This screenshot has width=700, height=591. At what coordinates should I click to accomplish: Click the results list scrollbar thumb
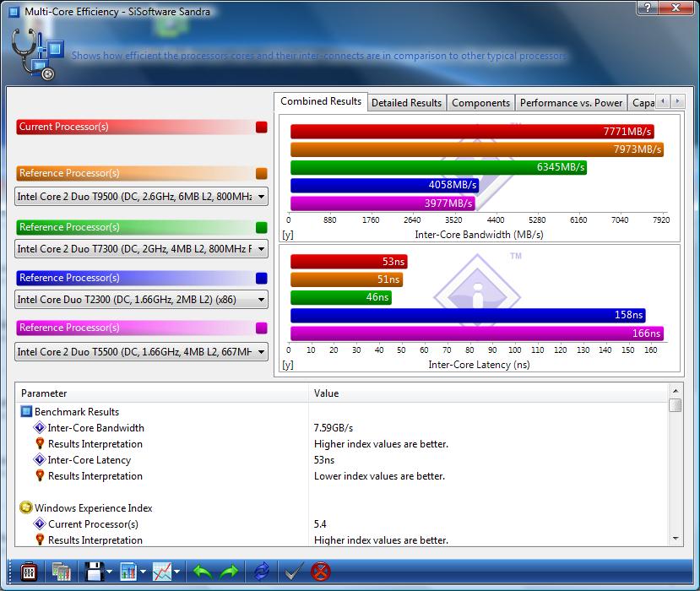tap(676, 405)
